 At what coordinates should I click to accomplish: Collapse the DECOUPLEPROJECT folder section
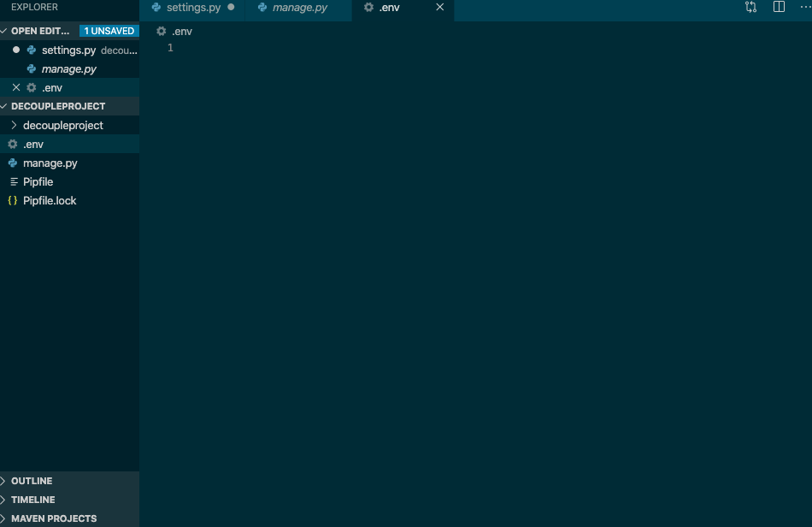pos(3,106)
